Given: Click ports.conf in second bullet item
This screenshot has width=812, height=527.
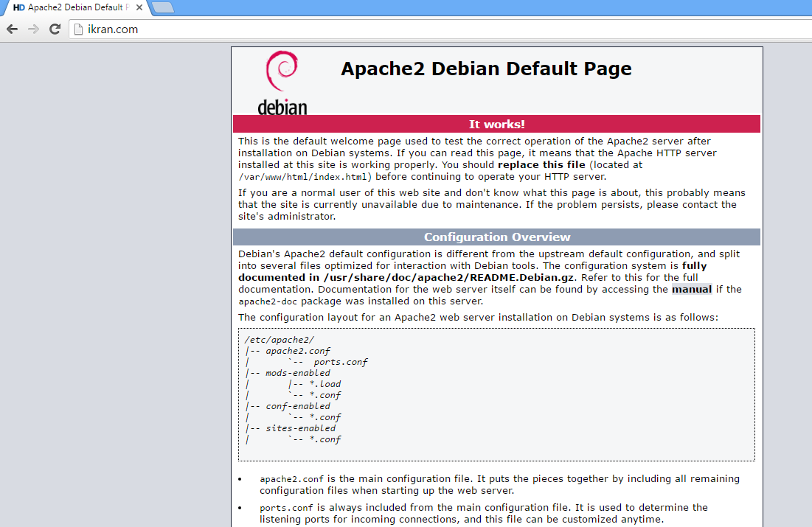Looking at the screenshot, I should pyautogui.click(x=286, y=508).
